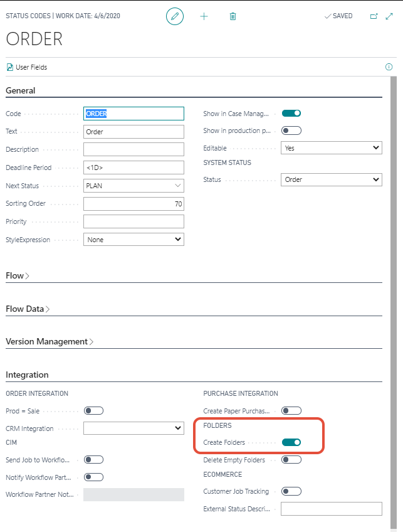Open the StyleExpression dropdown
Image resolution: width=403 pixels, height=532 pixels.
pos(133,240)
